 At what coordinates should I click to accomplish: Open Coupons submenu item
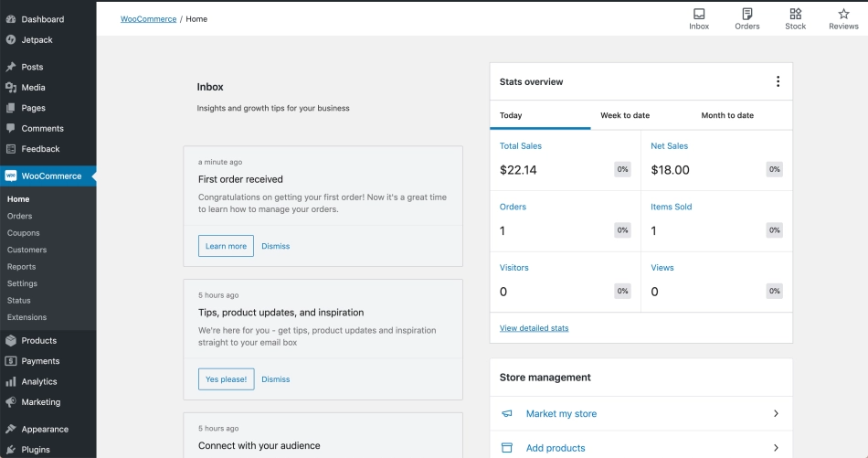[23, 233]
